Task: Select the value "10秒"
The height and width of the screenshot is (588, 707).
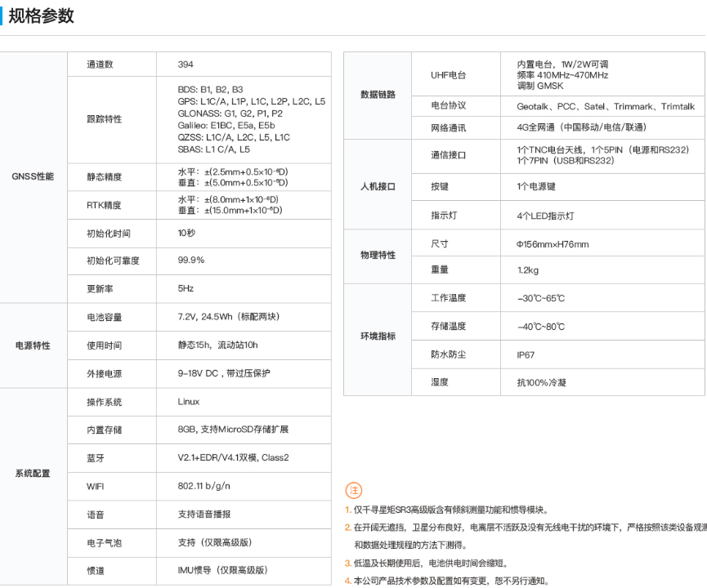Action: [x=186, y=233]
